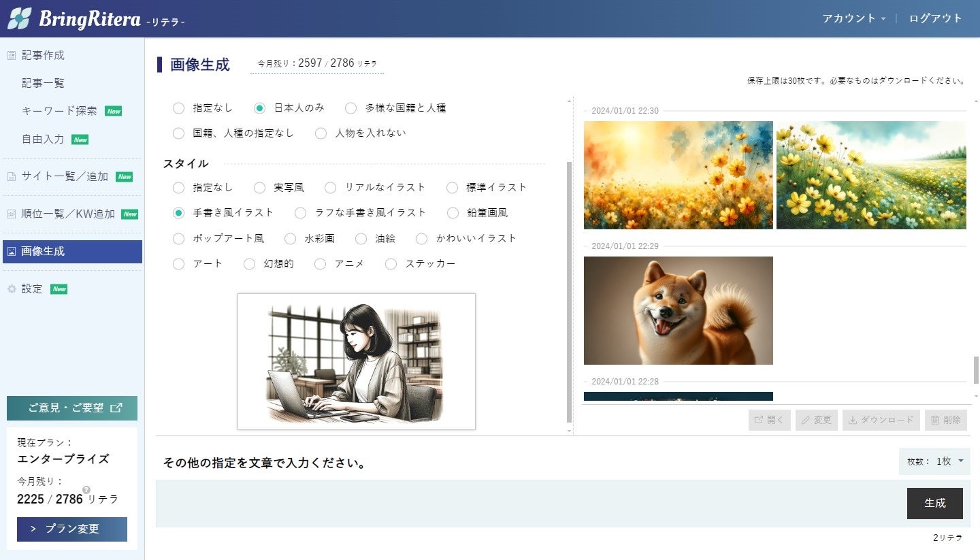980x560 pixels.
Task: Click the woman at laptop preview image
Action: [357, 362]
